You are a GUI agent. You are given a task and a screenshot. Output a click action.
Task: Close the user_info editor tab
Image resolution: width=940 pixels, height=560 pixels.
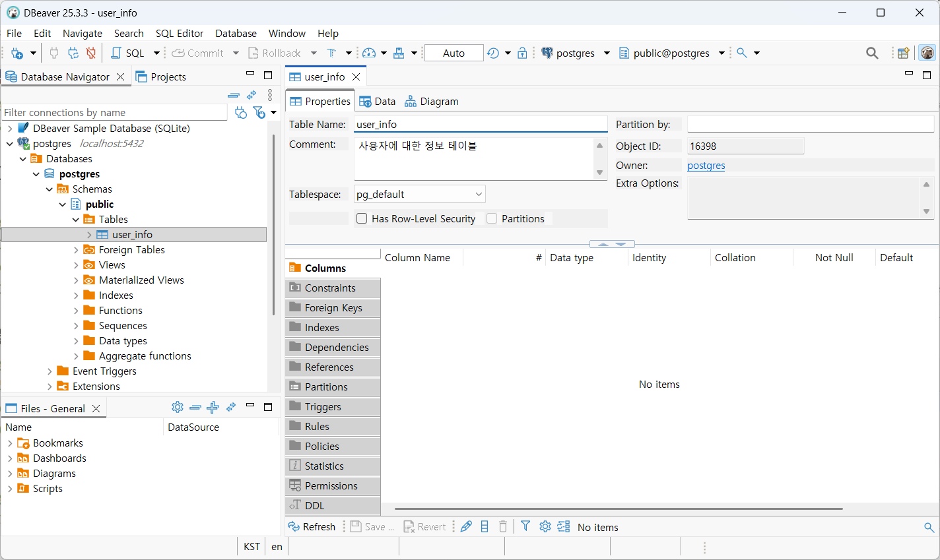click(x=356, y=77)
